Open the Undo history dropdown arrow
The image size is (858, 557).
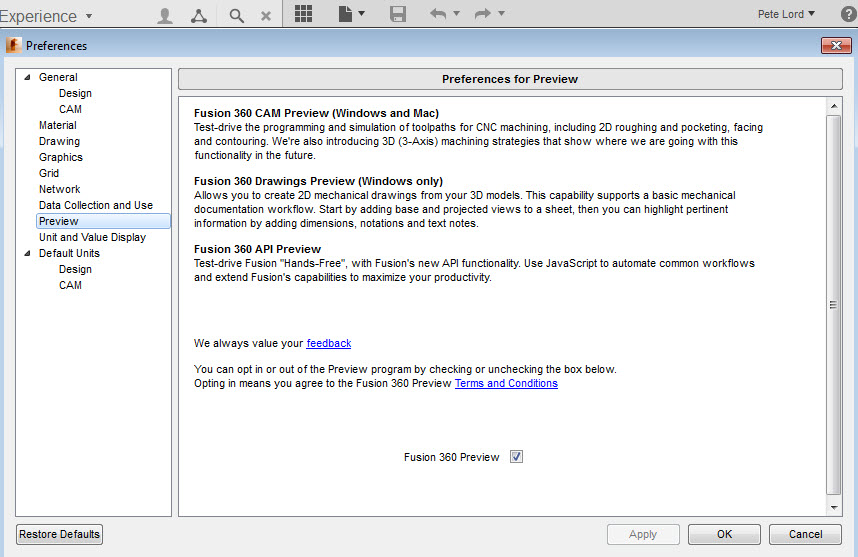[x=456, y=14]
